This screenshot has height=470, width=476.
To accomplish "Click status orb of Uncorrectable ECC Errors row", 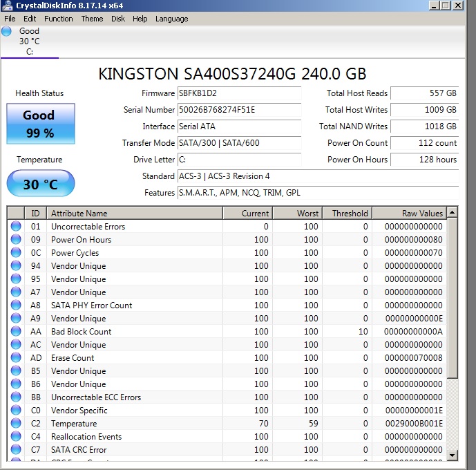I will [16, 397].
